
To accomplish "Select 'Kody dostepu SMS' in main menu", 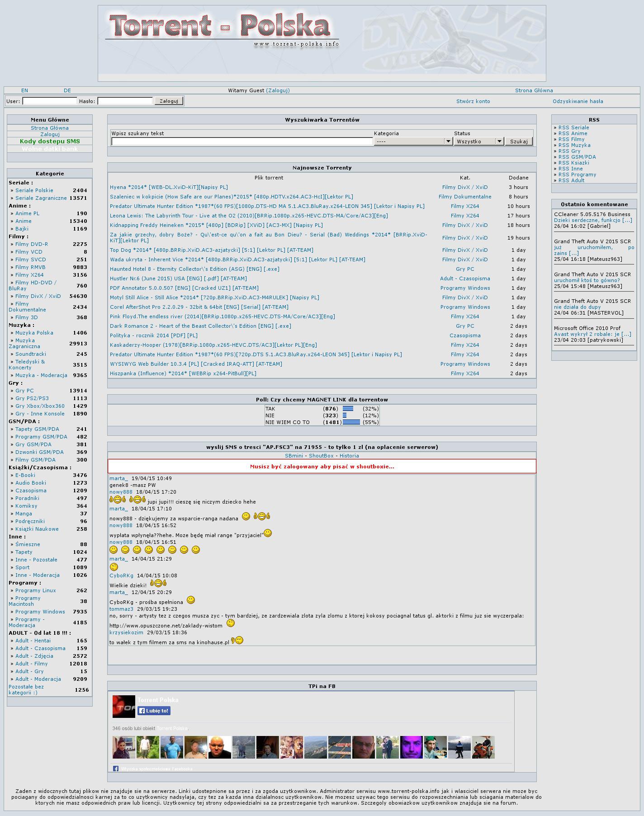I will coord(50,142).
